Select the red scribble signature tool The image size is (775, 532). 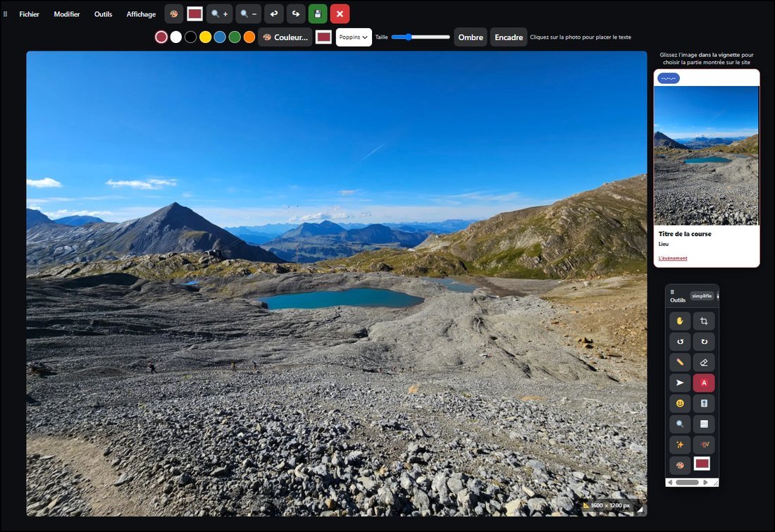tap(704, 445)
